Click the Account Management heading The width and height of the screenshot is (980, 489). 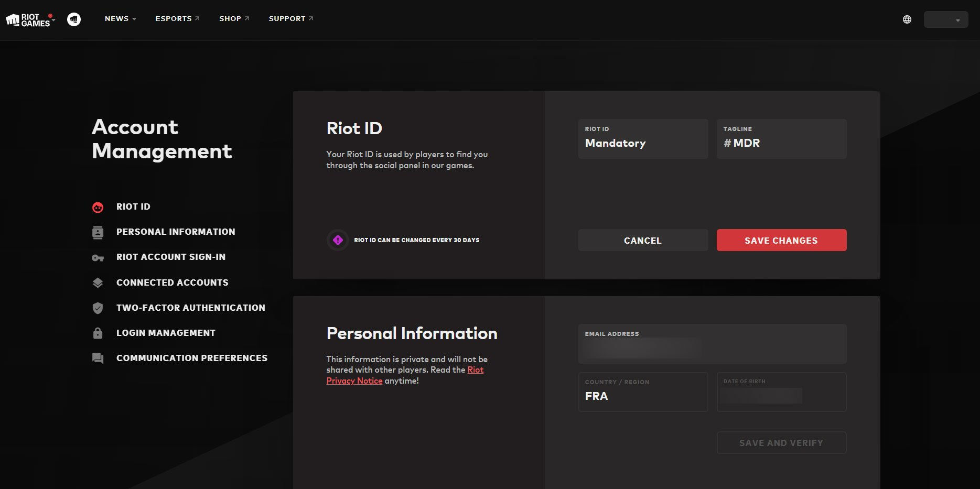tap(161, 139)
